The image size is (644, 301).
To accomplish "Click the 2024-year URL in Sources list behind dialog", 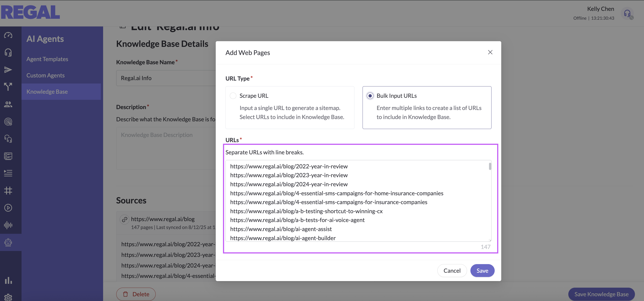I will point(169,265).
